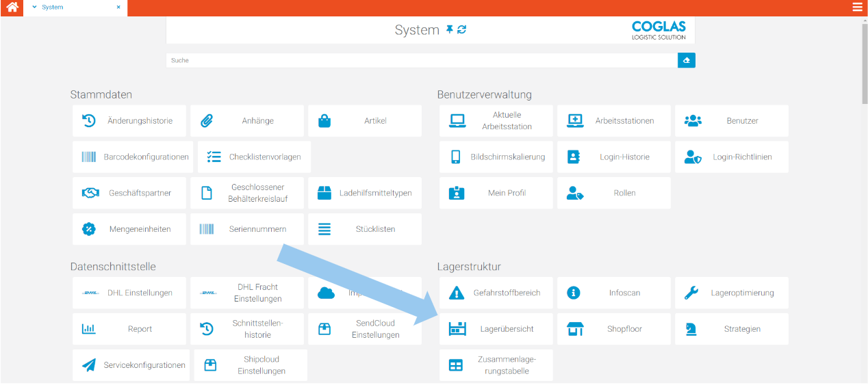
Task: Click into the Suche search field
Action: pyautogui.click(x=421, y=60)
